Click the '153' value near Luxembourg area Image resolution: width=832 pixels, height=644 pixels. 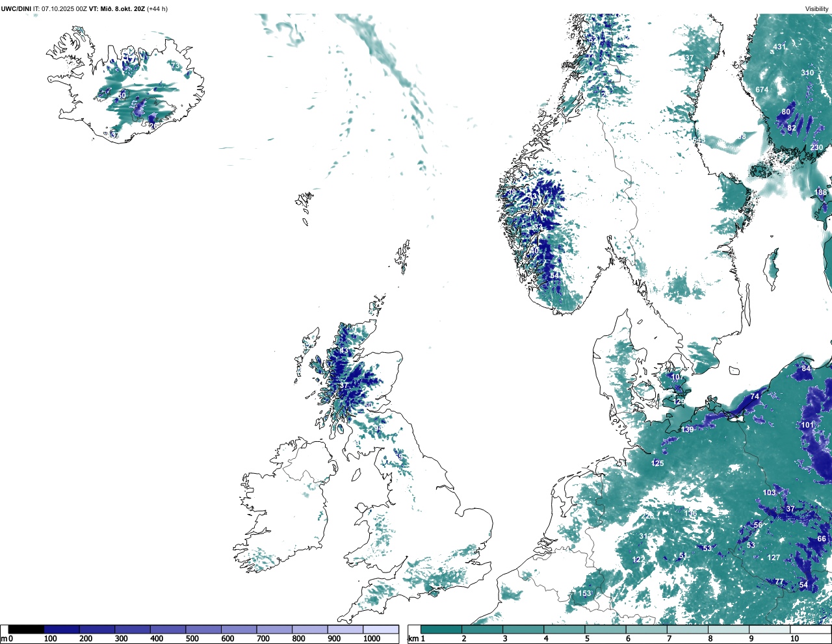pos(585,594)
